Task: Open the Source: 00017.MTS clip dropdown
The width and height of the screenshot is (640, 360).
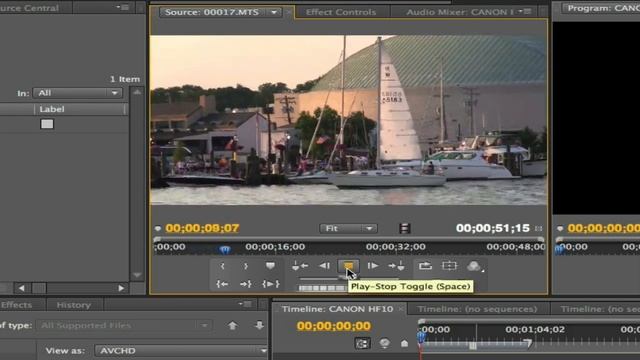Action: (274, 13)
